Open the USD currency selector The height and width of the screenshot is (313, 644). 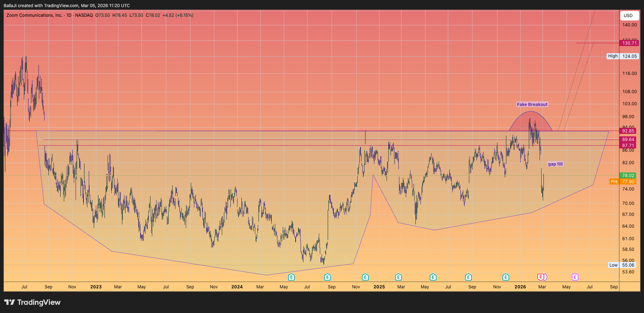(x=629, y=16)
